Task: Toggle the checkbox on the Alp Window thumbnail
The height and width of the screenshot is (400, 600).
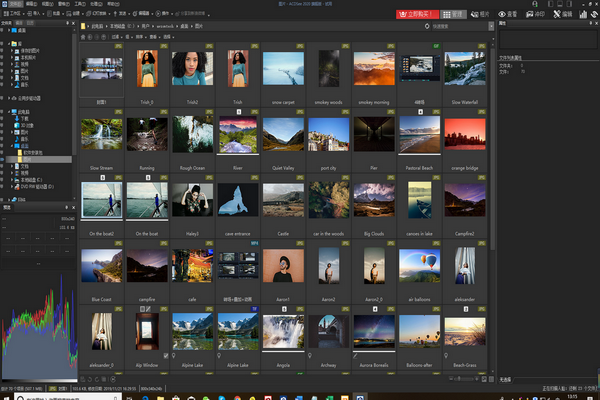Action: (x=166, y=356)
